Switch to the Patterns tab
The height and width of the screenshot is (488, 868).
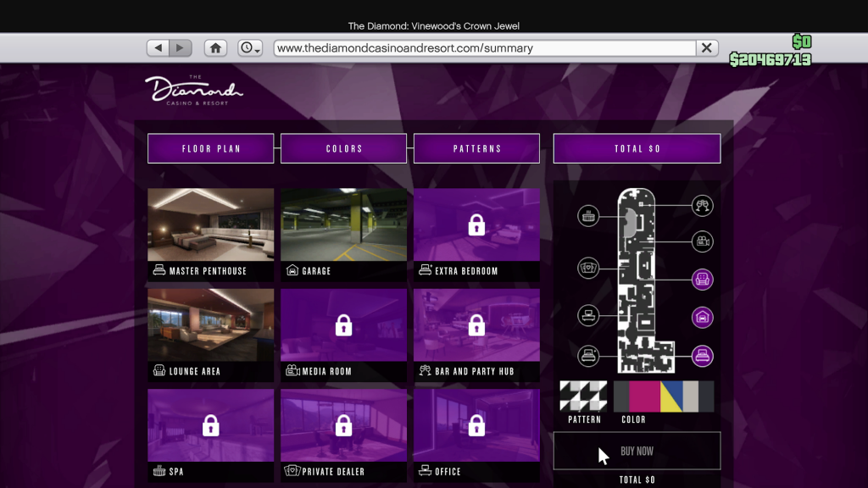click(477, 148)
